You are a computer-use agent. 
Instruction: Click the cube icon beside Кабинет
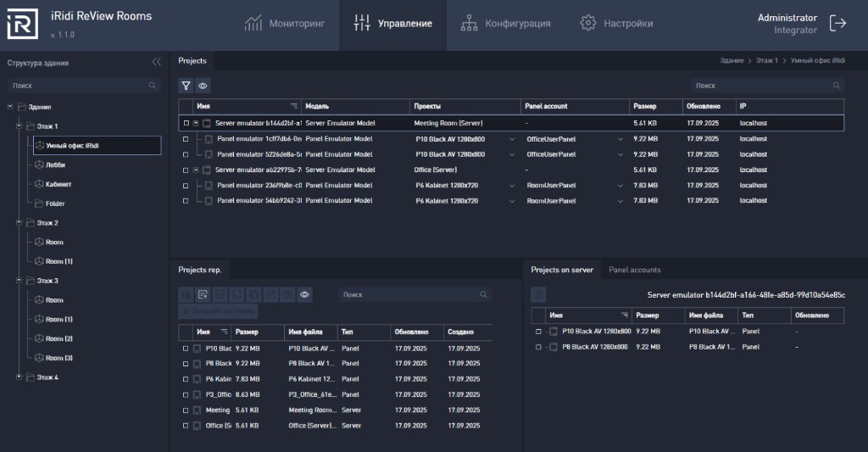point(39,184)
